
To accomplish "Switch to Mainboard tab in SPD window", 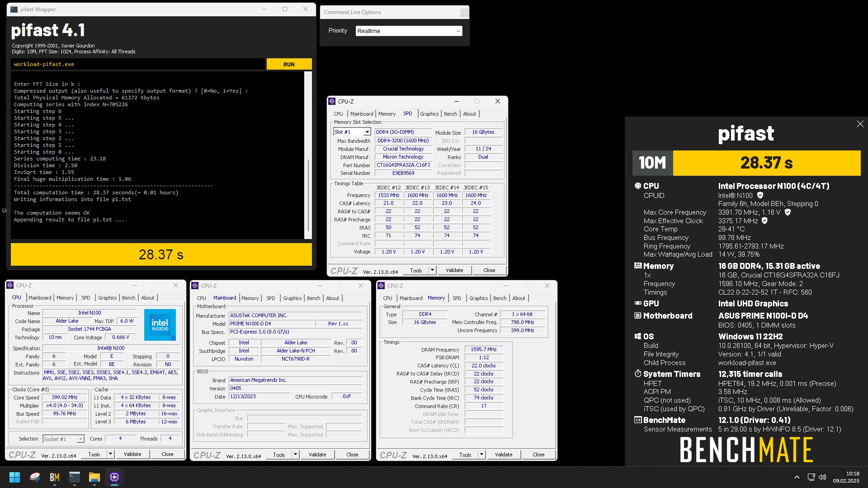I will pyautogui.click(x=362, y=114).
